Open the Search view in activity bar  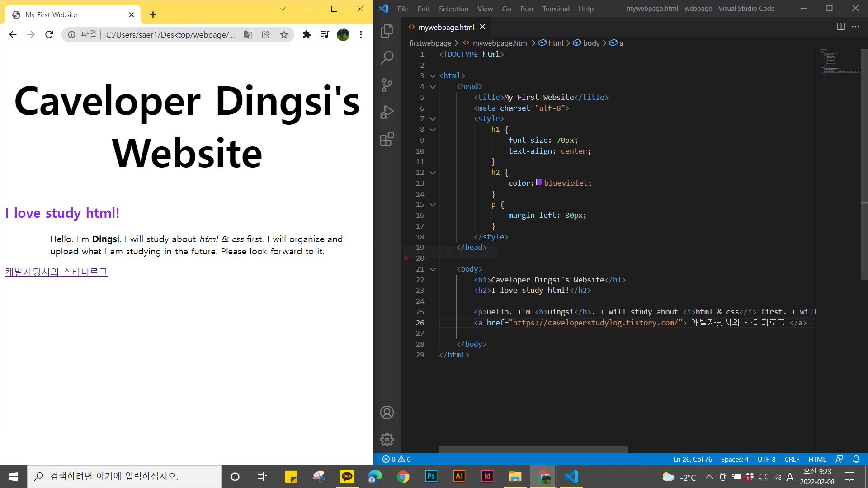click(x=387, y=58)
